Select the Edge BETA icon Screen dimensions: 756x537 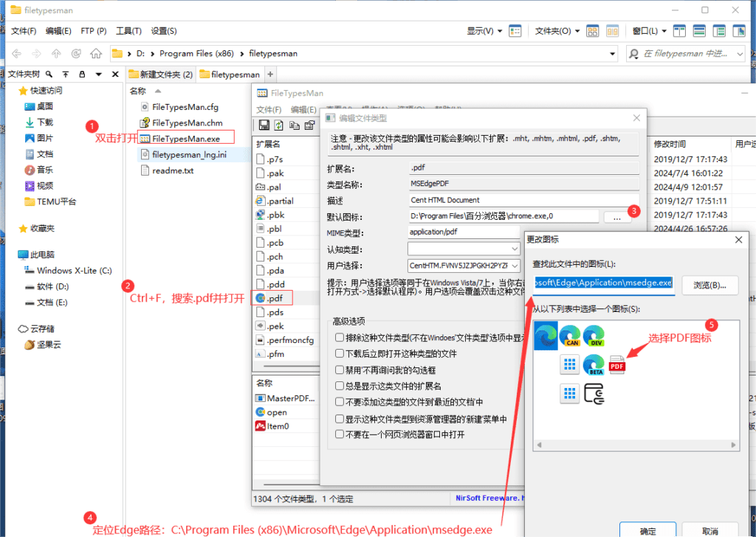coord(594,364)
